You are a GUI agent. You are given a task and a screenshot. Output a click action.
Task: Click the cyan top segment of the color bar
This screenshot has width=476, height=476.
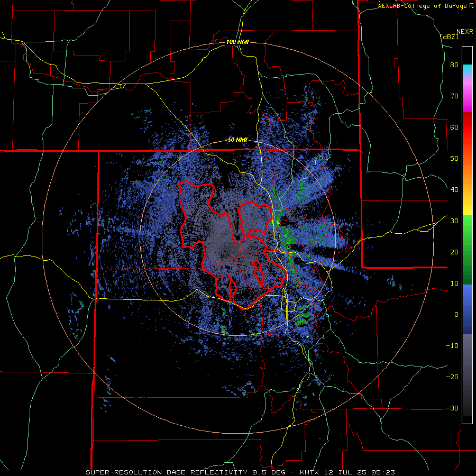tap(467, 68)
